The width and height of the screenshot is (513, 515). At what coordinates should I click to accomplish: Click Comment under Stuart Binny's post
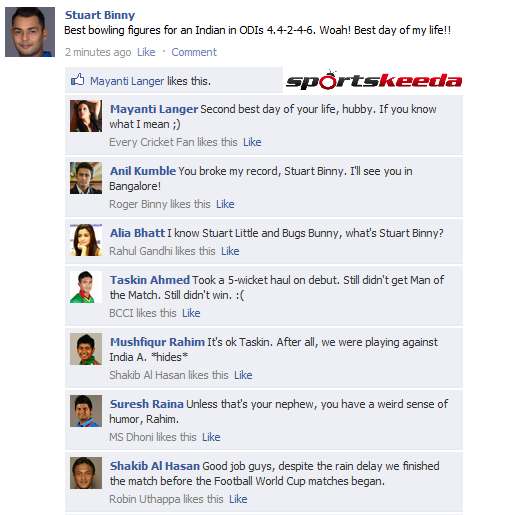point(194,52)
